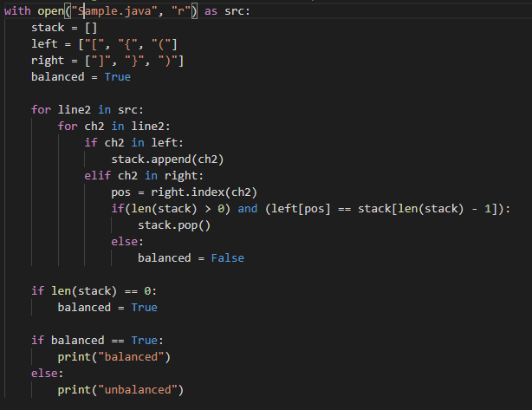Click the "r" file mode string

[x=181, y=11]
